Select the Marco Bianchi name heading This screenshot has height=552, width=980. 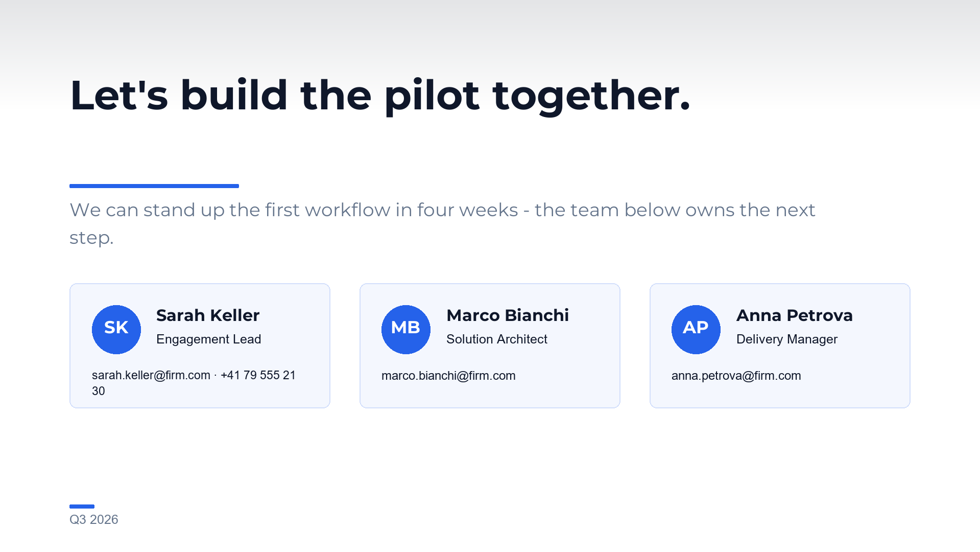[508, 315]
